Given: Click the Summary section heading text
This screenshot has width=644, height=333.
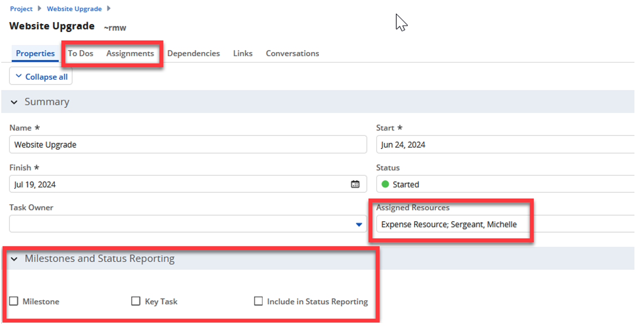Looking at the screenshot, I should point(47,102).
